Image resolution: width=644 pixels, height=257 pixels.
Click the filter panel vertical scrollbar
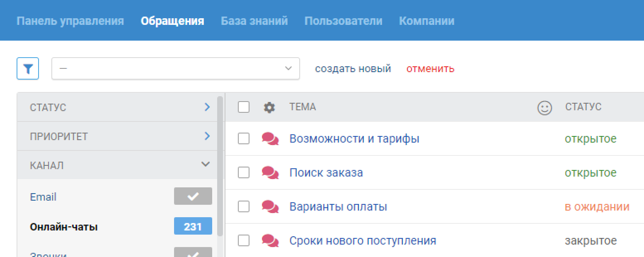[x=220, y=166]
